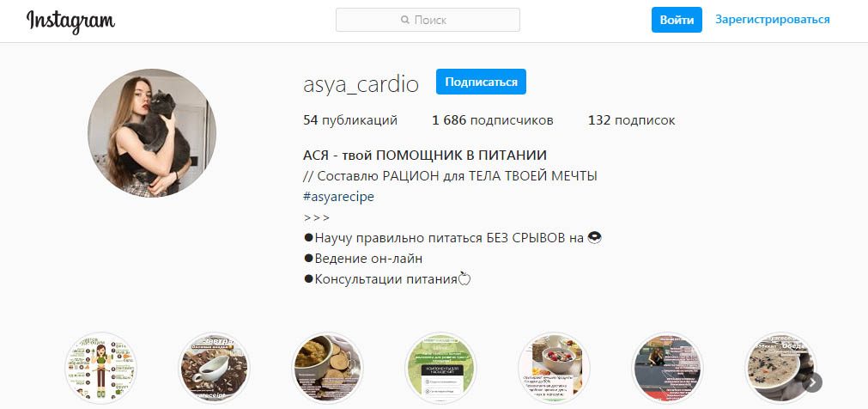Click the Войти login button

[x=677, y=20]
